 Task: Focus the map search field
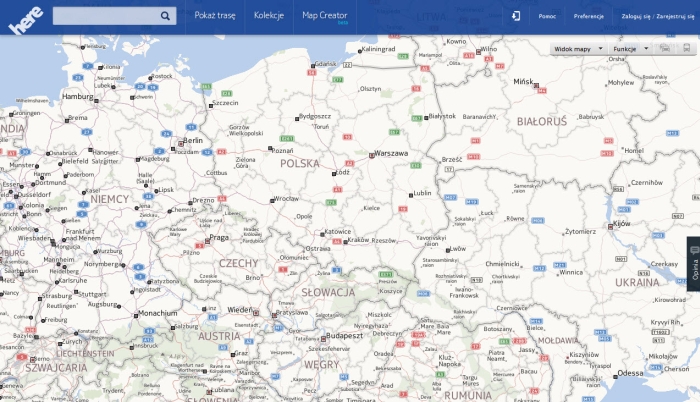114,16
